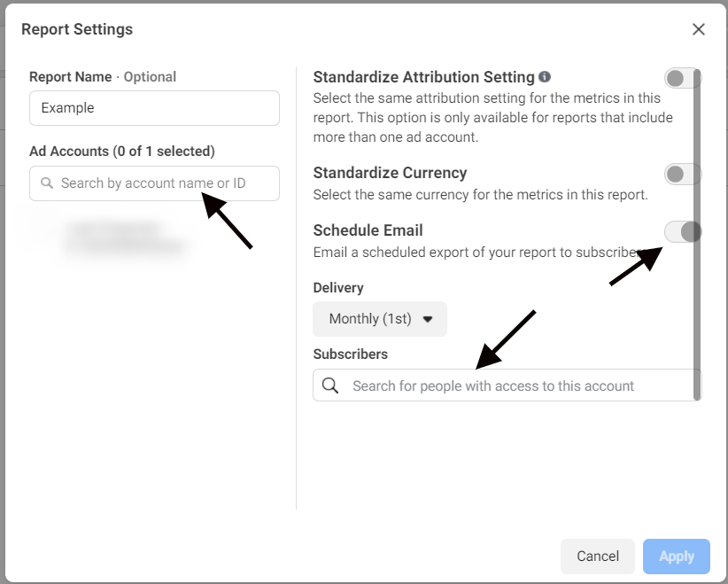Click the magnifier icon in Ad Accounts search
728x584 pixels.
coord(47,183)
